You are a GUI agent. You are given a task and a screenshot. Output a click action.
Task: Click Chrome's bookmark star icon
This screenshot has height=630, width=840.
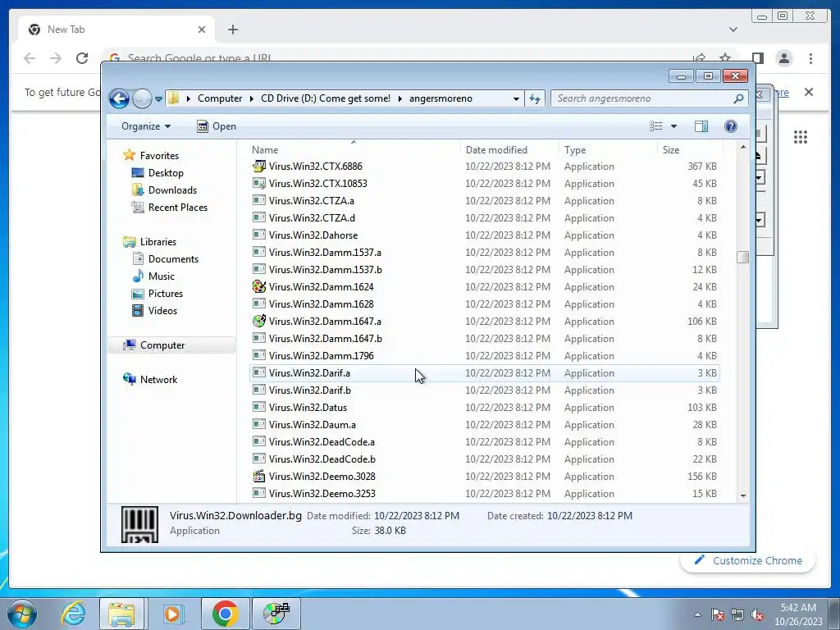tap(725, 58)
